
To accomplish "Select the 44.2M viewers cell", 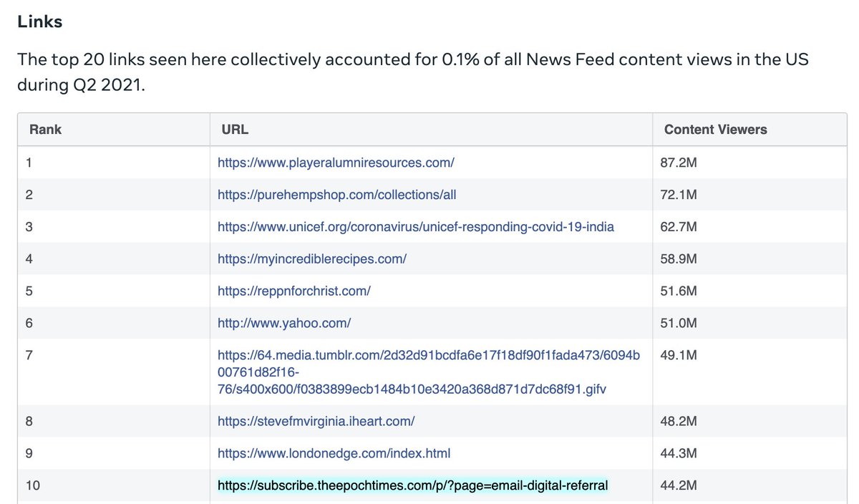I will point(749,485).
